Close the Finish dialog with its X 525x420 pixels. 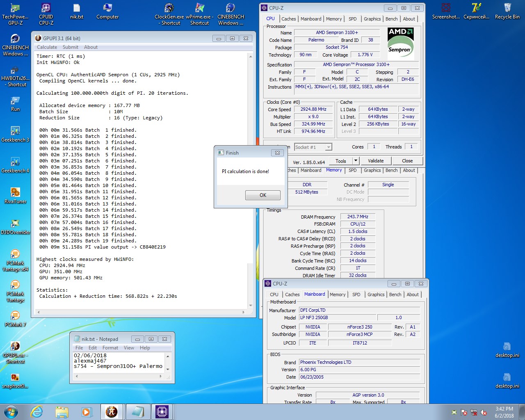277,153
